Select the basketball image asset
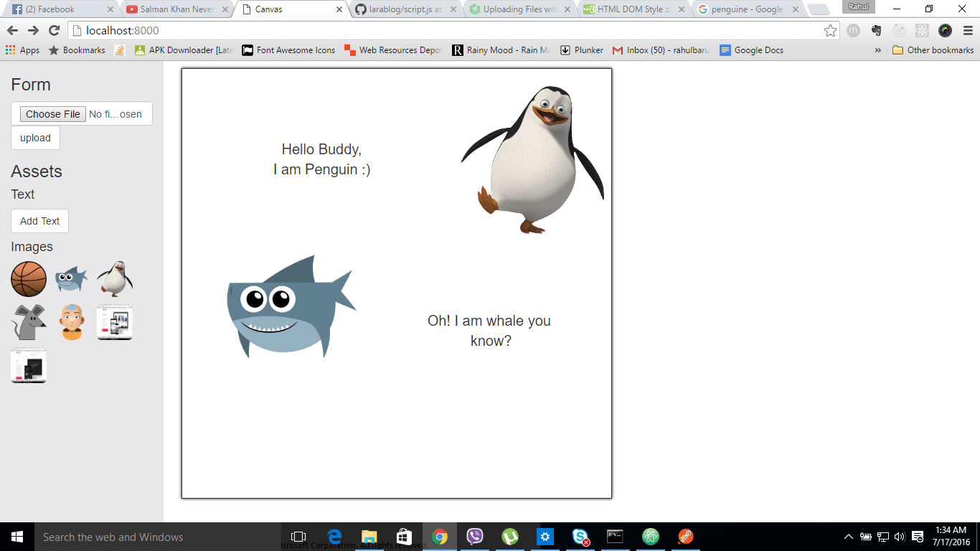Screen dimensions: 980x551 (29, 279)
